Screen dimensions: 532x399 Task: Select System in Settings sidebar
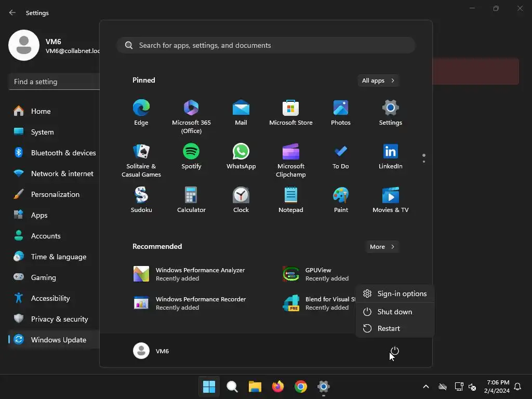point(54,132)
